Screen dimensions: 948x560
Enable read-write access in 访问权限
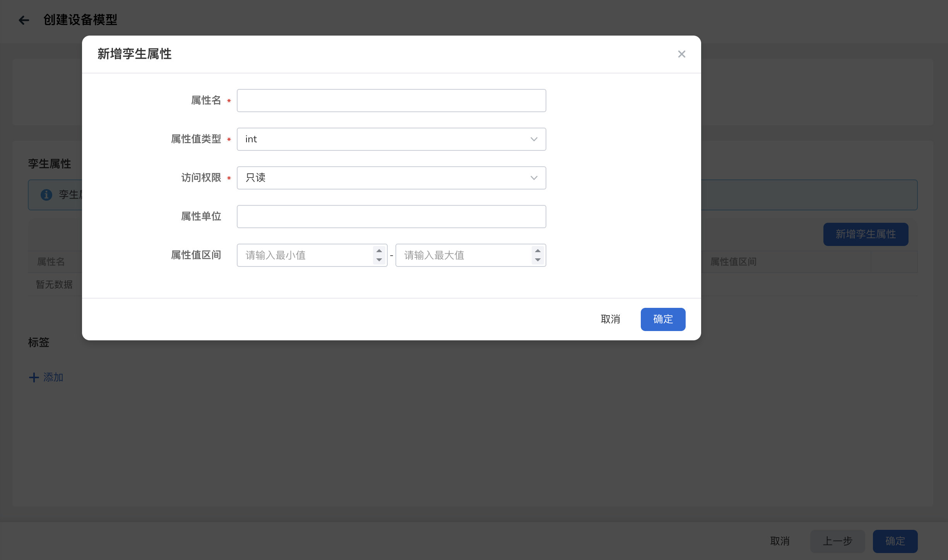click(x=391, y=178)
